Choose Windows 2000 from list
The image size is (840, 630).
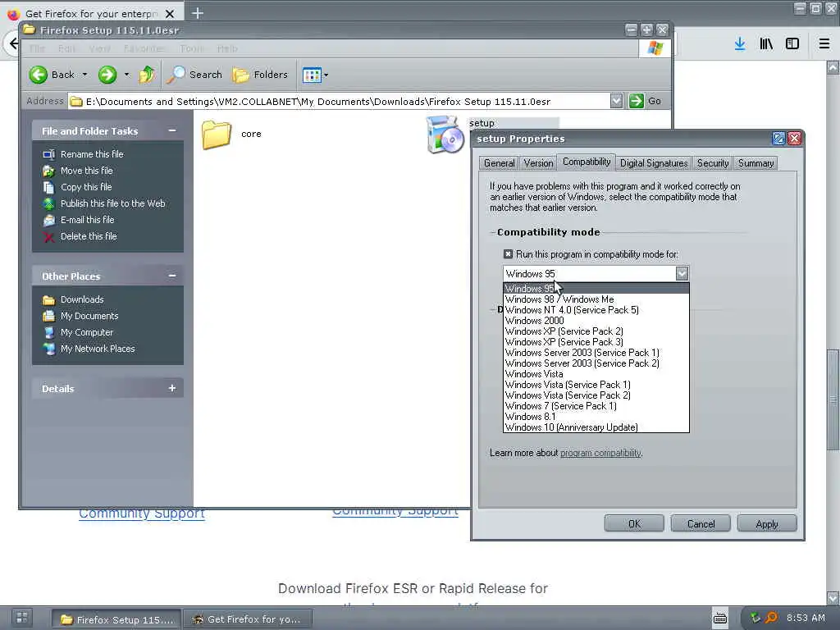pyautogui.click(x=596, y=321)
